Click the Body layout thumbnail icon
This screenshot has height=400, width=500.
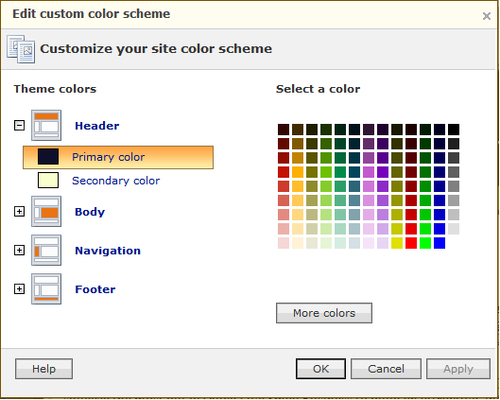point(46,211)
